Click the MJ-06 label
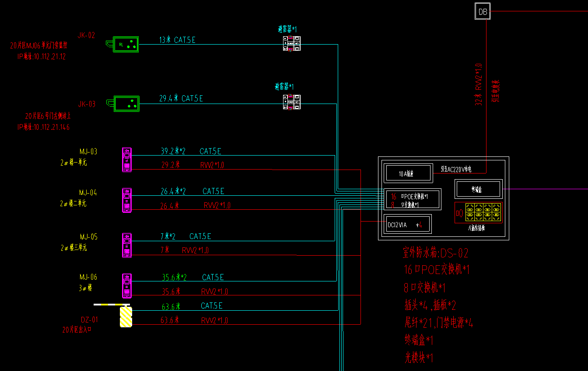 click(88, 277)
